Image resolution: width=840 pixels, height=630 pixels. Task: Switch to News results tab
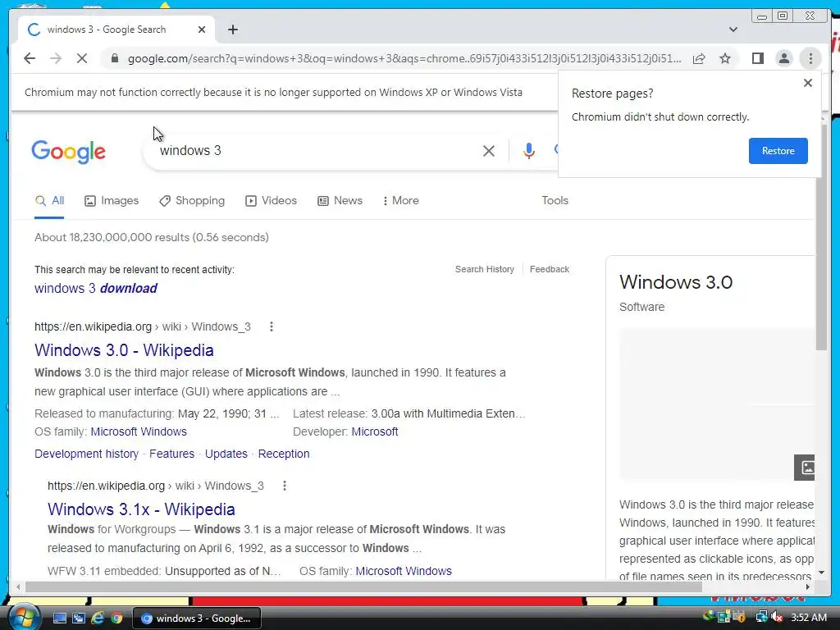pos(340,201)
